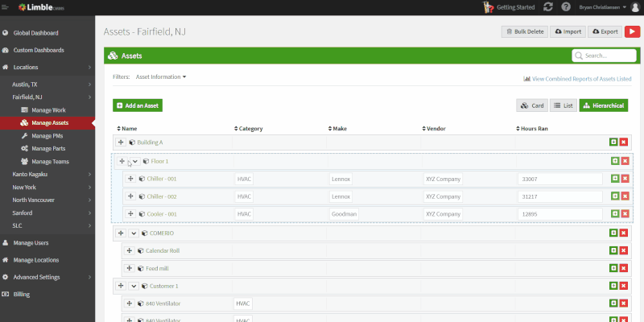Click the sync refresh icon in header
This screenshot has width=644, height=322.
pos(548,7)
